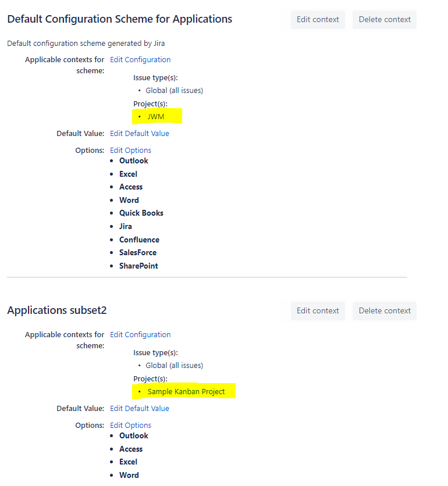448x486 pixels.
Task: Click Excel option in Applications subset2
Action: [x=128, y=462]
